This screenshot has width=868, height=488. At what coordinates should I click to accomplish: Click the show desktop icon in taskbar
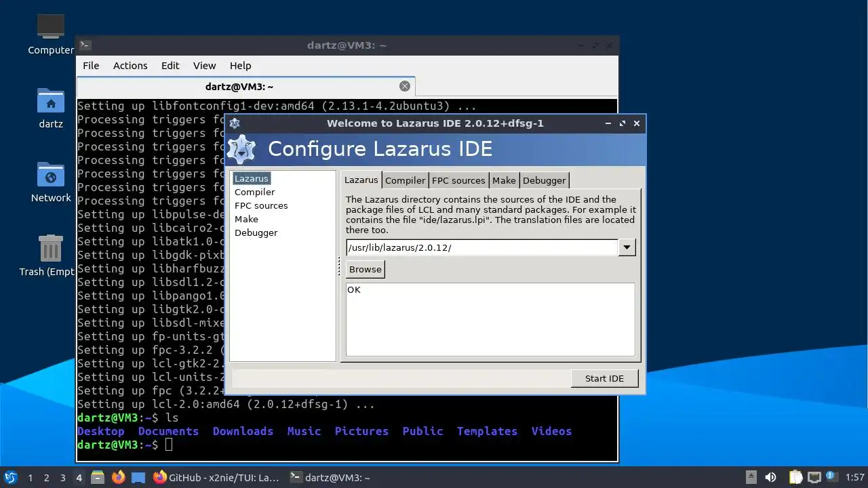pos(138,477)
